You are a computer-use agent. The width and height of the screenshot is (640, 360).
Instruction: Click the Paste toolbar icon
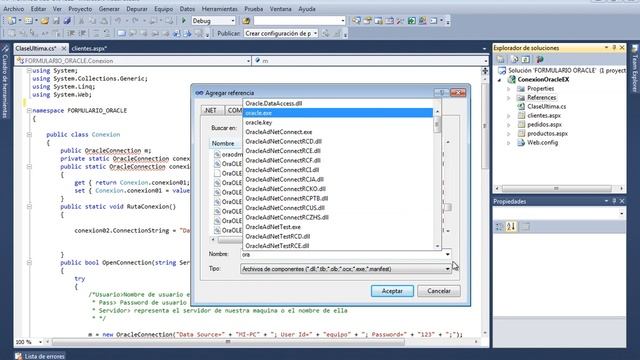[104, 21]
